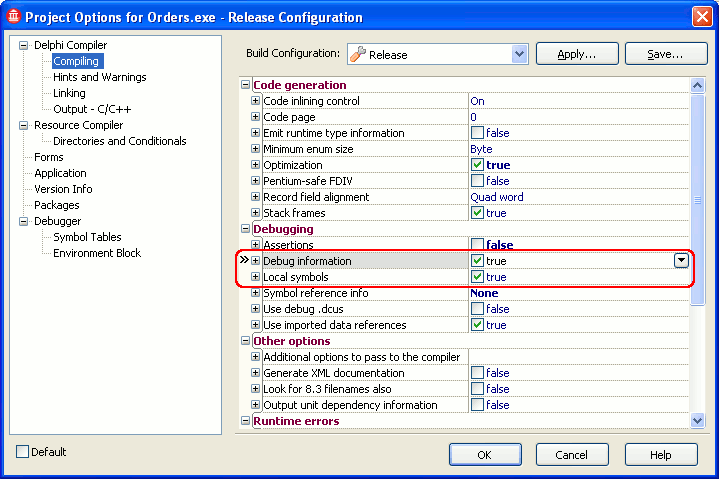The image size is (719, 479).
Task: Open the Build Configuration dropdown
Action: [x=519, y=54]
